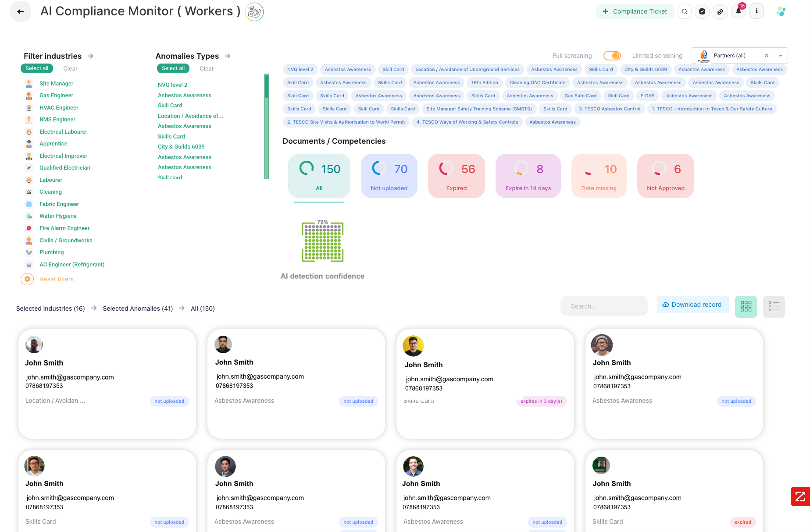Toggle Full/Limited screening switch

(x=612, y=56)
